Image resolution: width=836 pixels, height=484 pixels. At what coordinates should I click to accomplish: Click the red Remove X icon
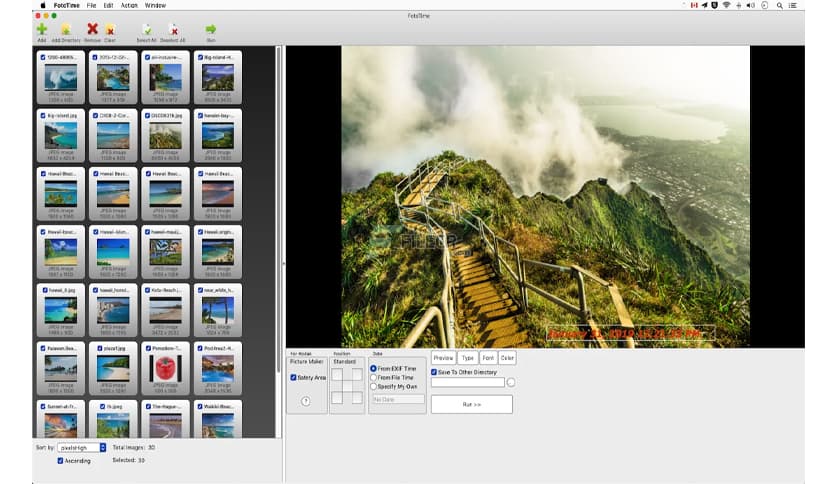pos(92,29)
